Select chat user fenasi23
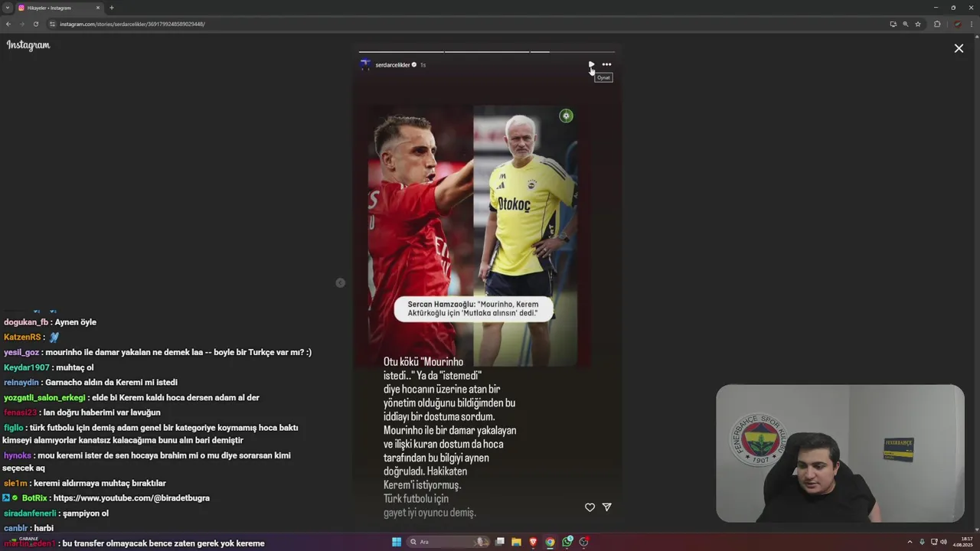Screen dimensions: 980x551 21,412
